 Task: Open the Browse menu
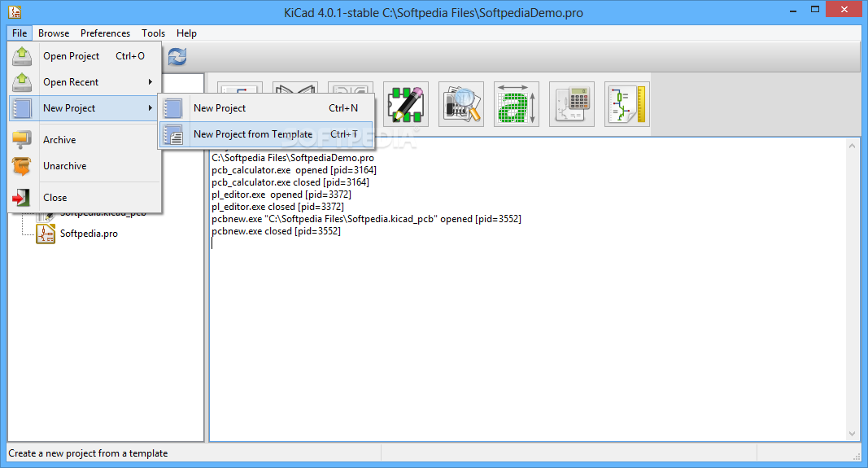pos(54,33)
